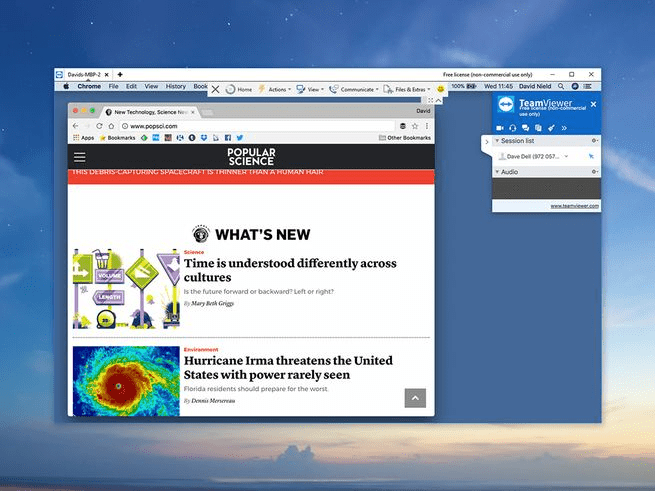The height and width of the screenshot is (491, 655).
Task: Open the TeamViewer chat bubbles icon
Action: (x=525, y=128)
